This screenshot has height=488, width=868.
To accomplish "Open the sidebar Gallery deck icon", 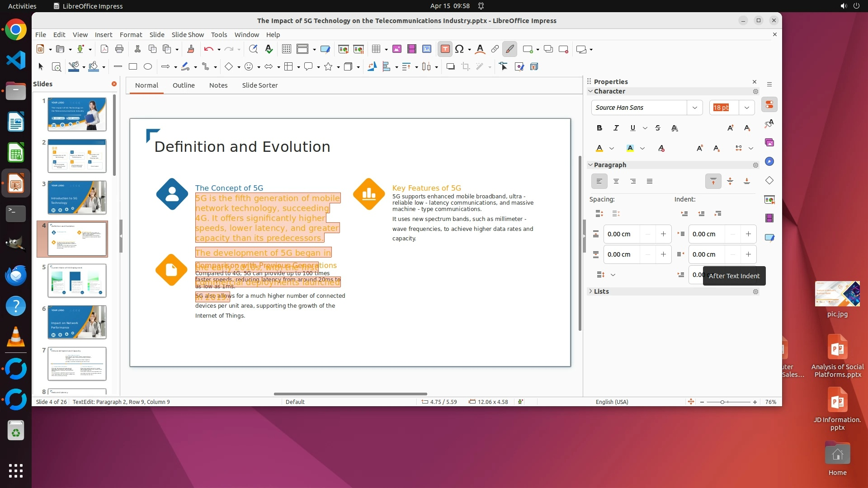I will tap(769, 142).
